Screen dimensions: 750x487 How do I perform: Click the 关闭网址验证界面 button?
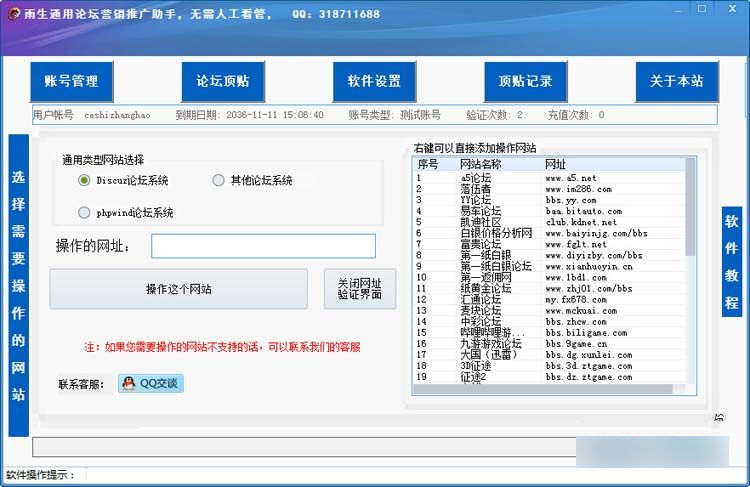pos(359,289)
